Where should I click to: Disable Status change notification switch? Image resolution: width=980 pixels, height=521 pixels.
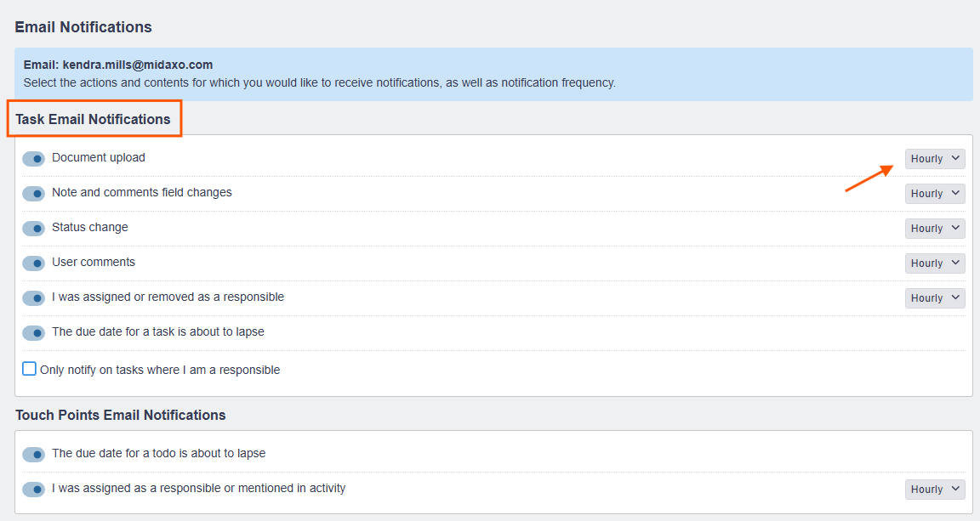pos(34,229)
